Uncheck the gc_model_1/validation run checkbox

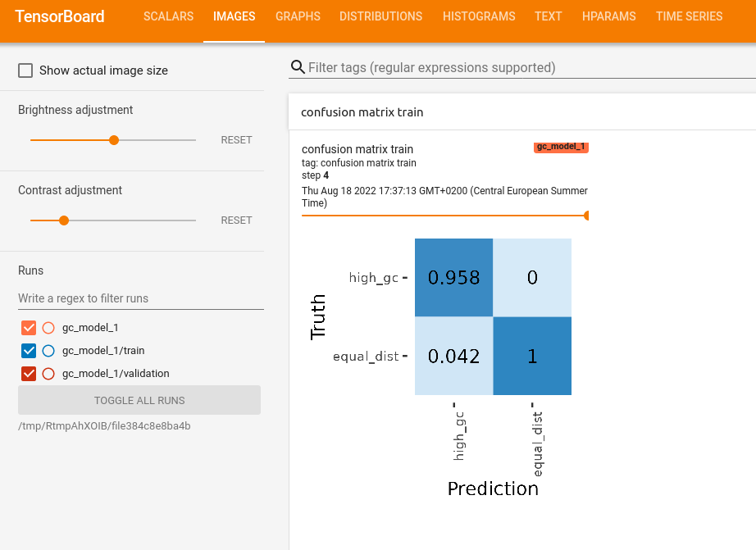[x=29, y=374]
